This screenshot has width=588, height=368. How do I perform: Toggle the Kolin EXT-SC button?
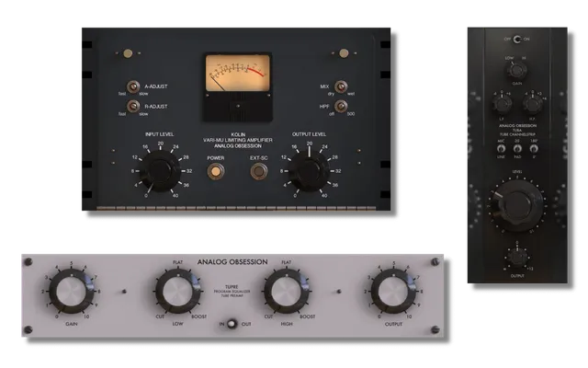click(x=259, y=172)
